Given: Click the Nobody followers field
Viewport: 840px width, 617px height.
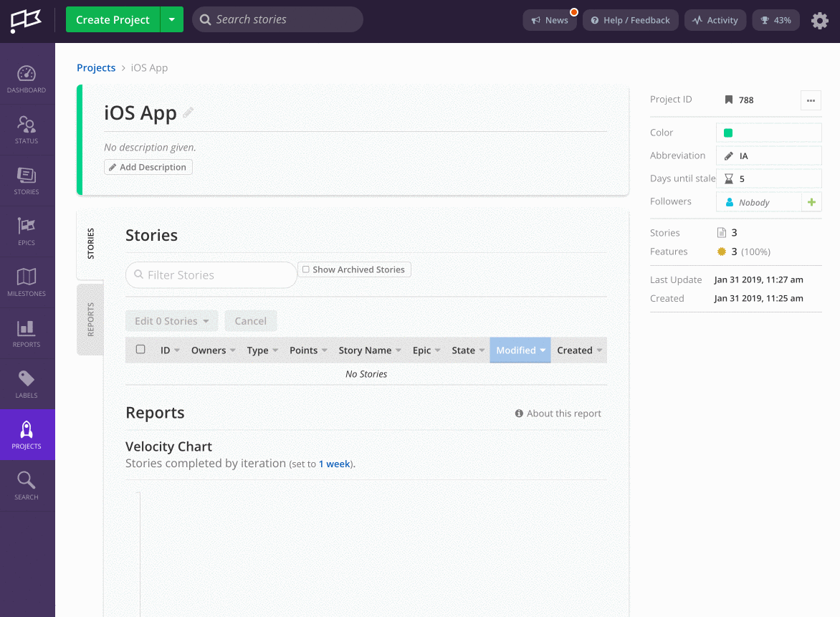Looking at the screenshot, I should click(758, 202).
